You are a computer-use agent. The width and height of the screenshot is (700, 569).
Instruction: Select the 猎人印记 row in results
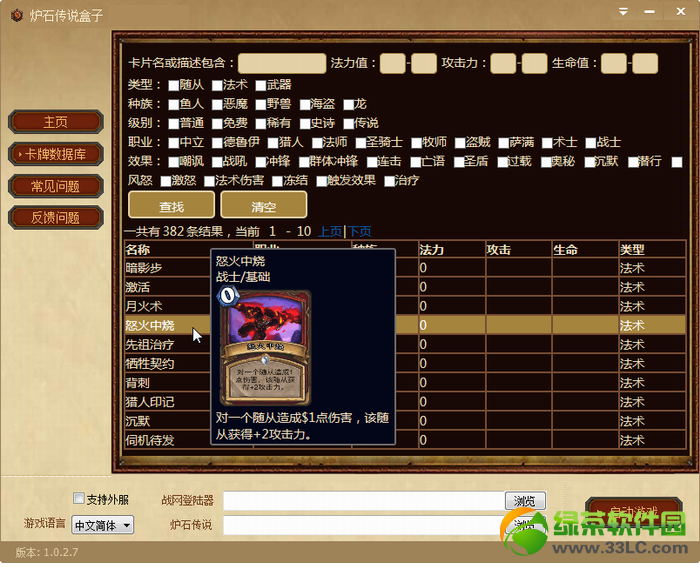coord(405,402)
